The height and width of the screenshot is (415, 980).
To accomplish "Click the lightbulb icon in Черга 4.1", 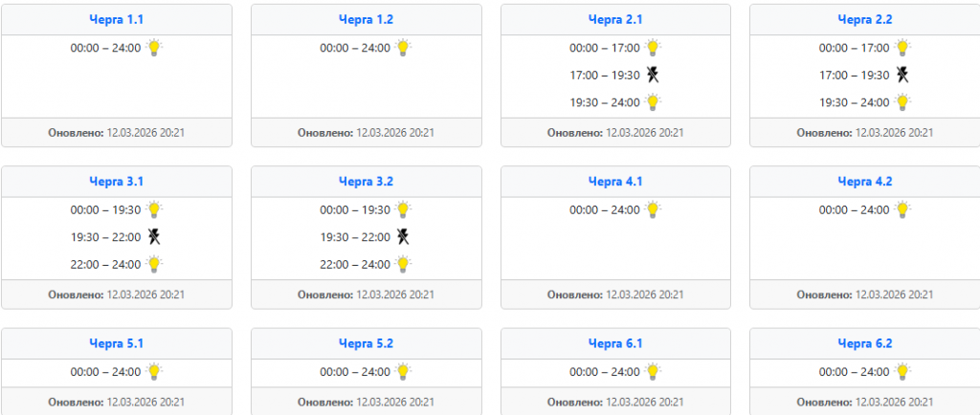I will [x=653, y=208].
